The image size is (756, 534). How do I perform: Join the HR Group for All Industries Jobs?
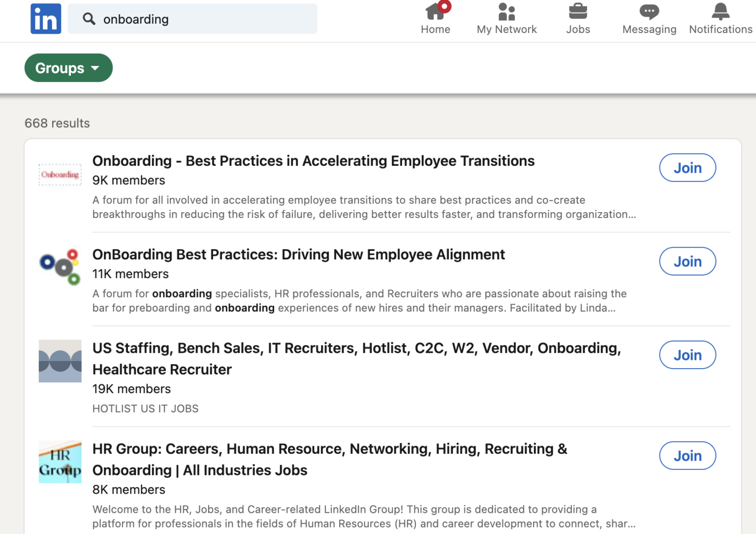click(688, 456)
